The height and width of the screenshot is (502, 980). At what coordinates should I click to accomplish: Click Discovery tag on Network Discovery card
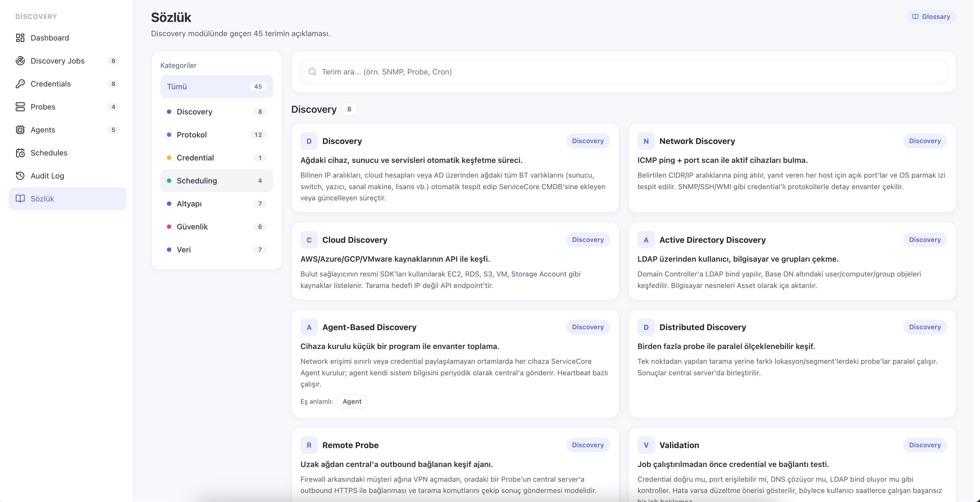coord(925,141)
